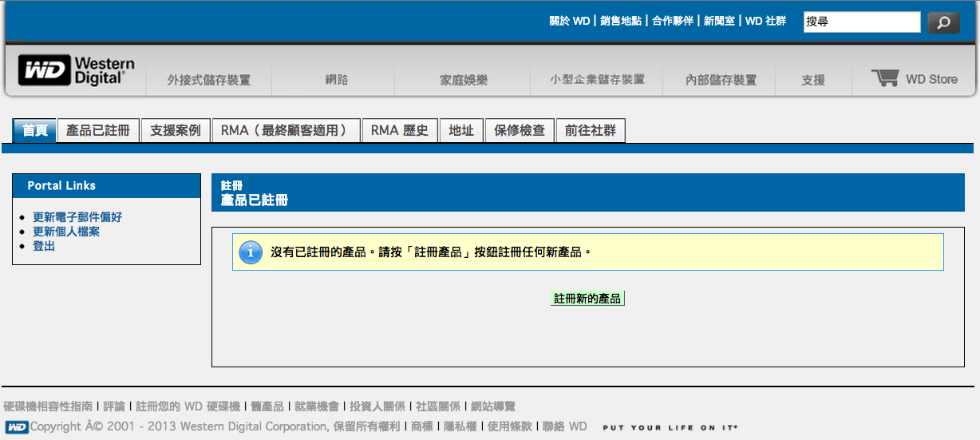Screen dimensions: 980x440
Task: Switch to the 支援案例 tab
Action: click(176, 131)
